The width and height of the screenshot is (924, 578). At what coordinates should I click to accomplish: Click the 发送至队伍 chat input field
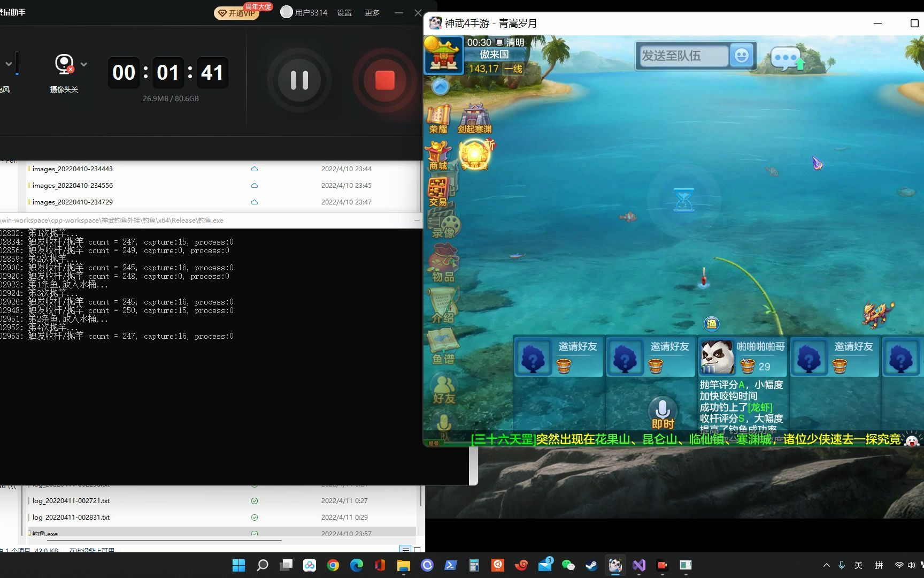click(x=683, y=56)
